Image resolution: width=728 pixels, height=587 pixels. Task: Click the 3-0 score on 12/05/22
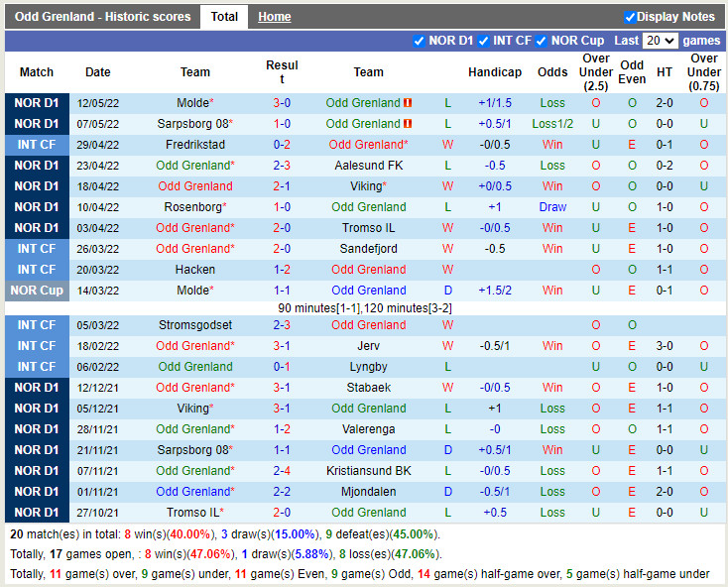point(282,103)
